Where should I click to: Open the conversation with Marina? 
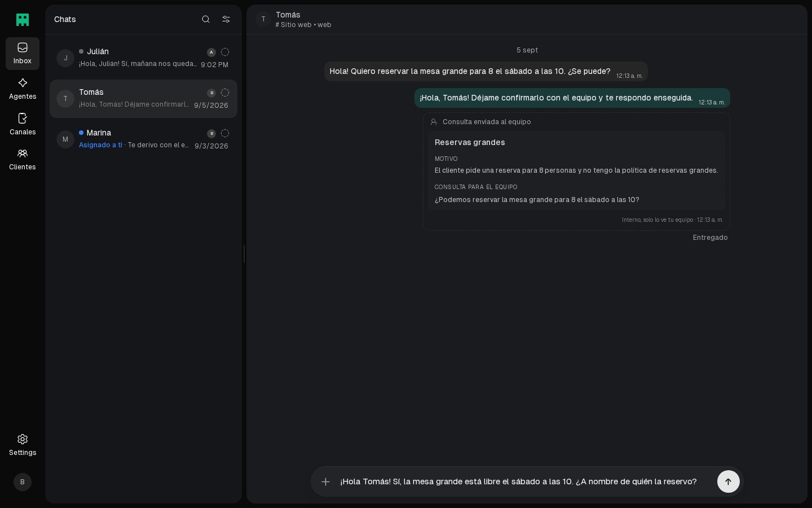143,139
